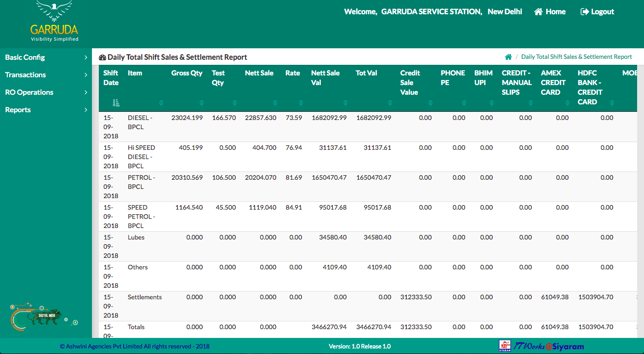
Task: Click Ashwini Agencies copyright text
Action: [x=135, y=346]
